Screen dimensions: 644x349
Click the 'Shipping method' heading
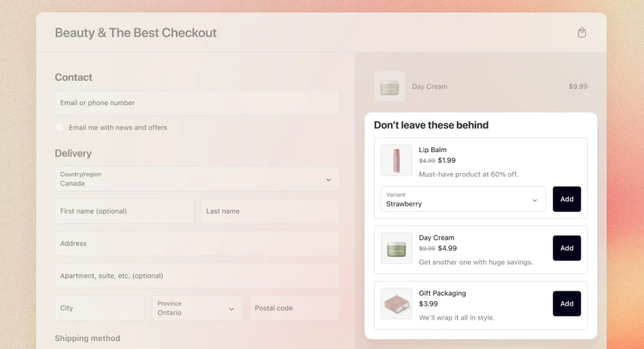pos(87,338)
